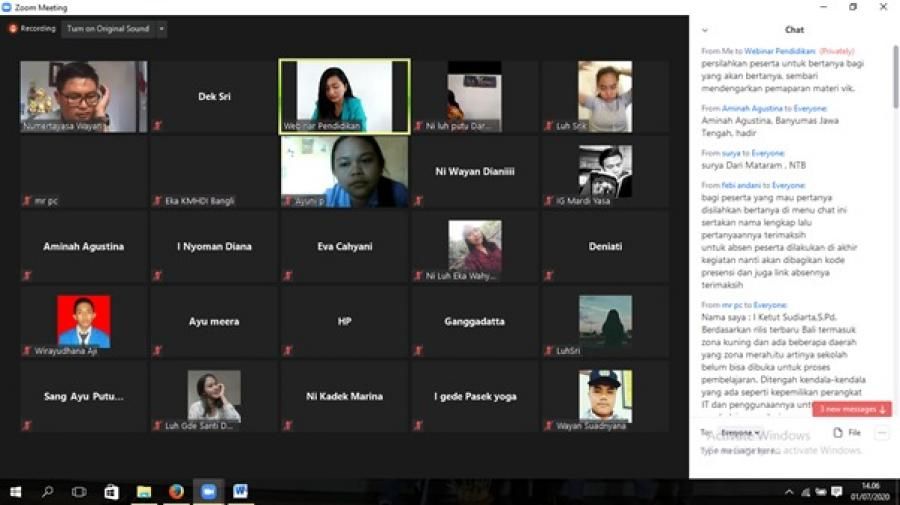The image size is (900, 505).
Task: Show hidden system tray icons
Action: click(x=789, y=492)
